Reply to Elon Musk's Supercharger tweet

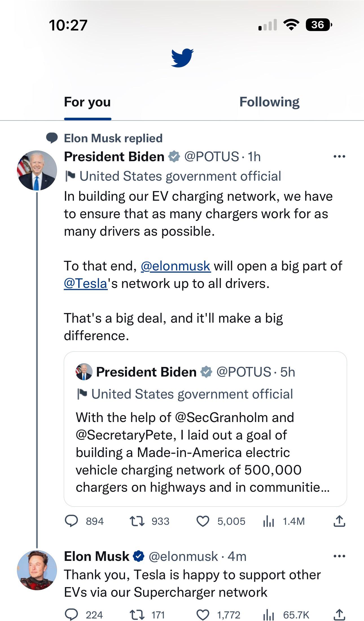coord(71,615)
